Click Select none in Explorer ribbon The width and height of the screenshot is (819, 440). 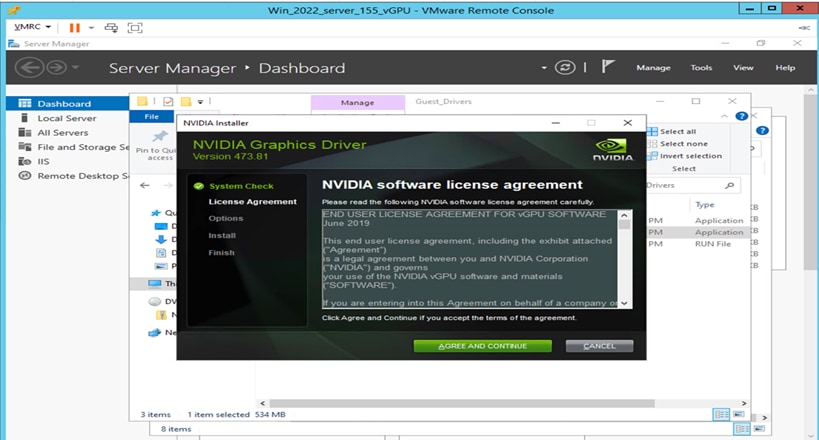tap(677, 144)
